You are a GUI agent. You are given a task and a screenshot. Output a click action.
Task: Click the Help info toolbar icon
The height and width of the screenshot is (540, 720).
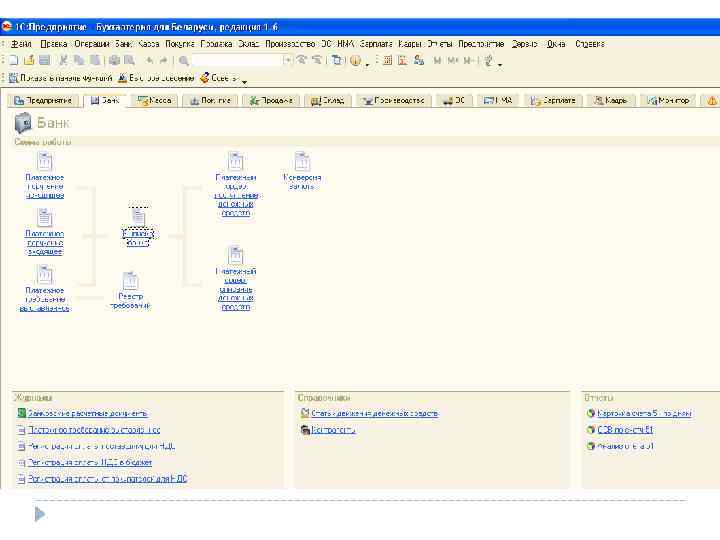[x=355, y=60]
